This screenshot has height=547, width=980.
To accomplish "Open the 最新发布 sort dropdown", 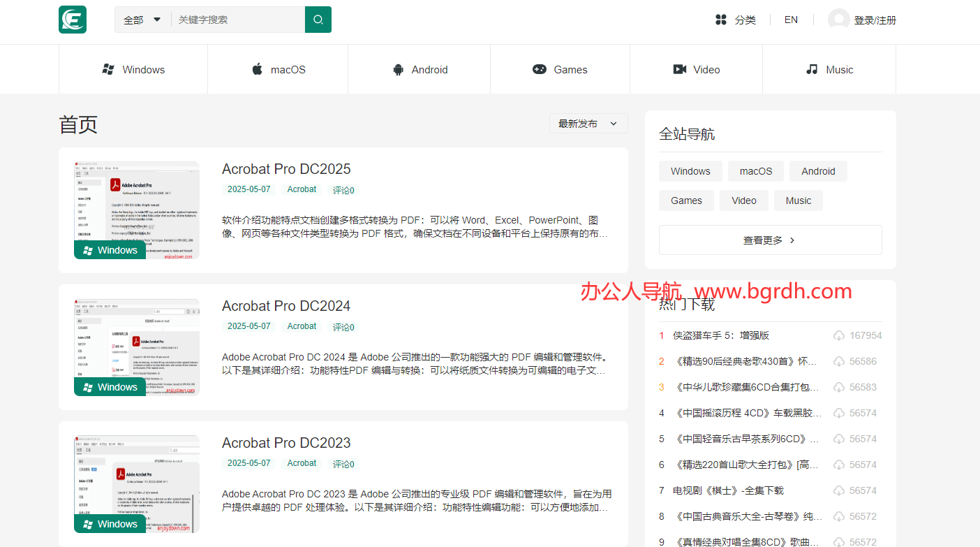I will point(588,124).
